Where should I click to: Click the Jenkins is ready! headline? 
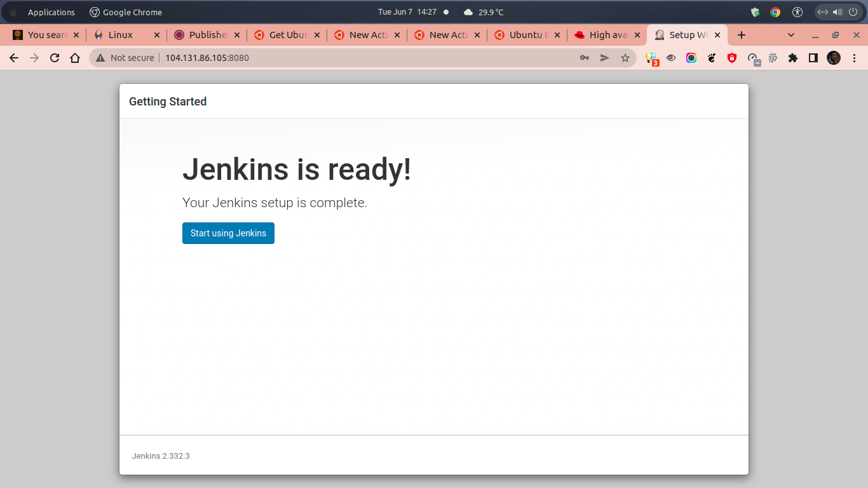pyautogui.click(x=297, y=170)
